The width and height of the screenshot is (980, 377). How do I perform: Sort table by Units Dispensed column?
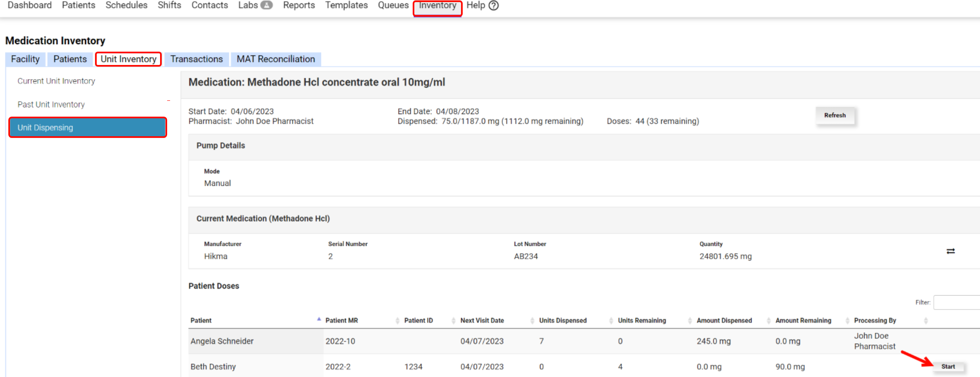pos(562,320)
